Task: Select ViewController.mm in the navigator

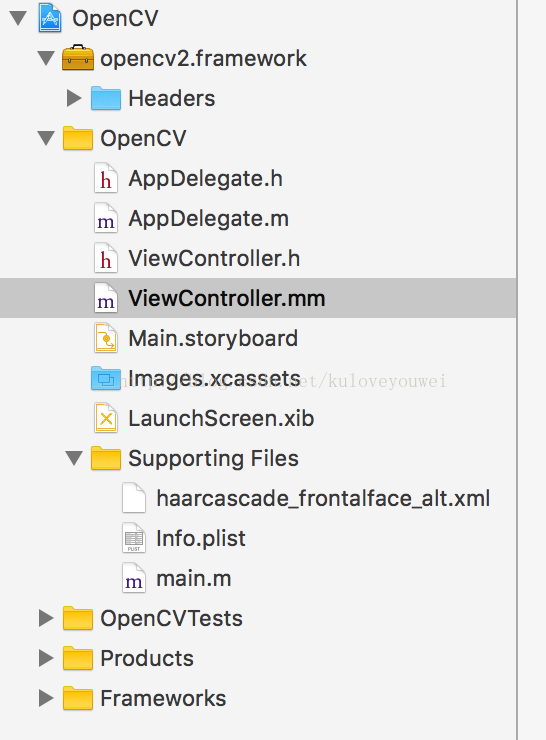Action: tap(258, 298)
